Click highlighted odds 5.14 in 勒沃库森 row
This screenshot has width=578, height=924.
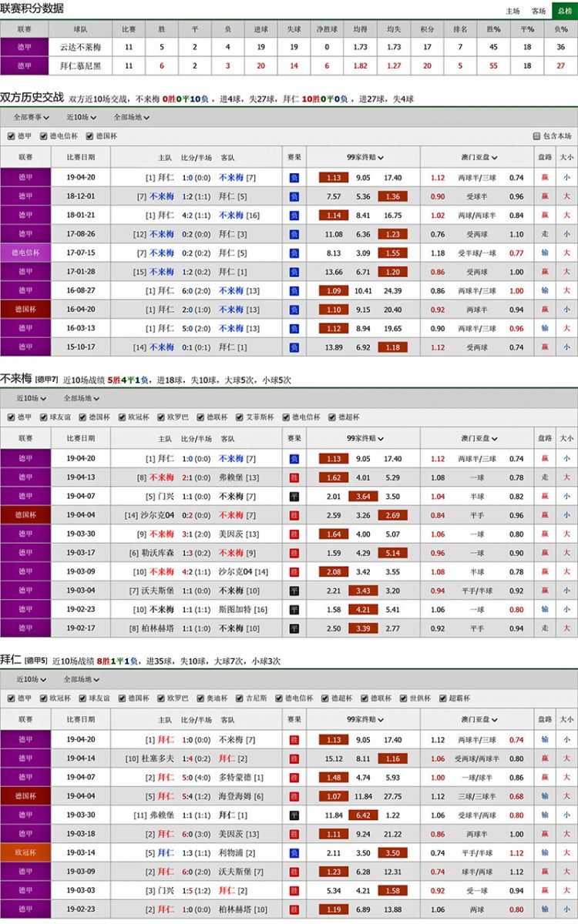393,553
